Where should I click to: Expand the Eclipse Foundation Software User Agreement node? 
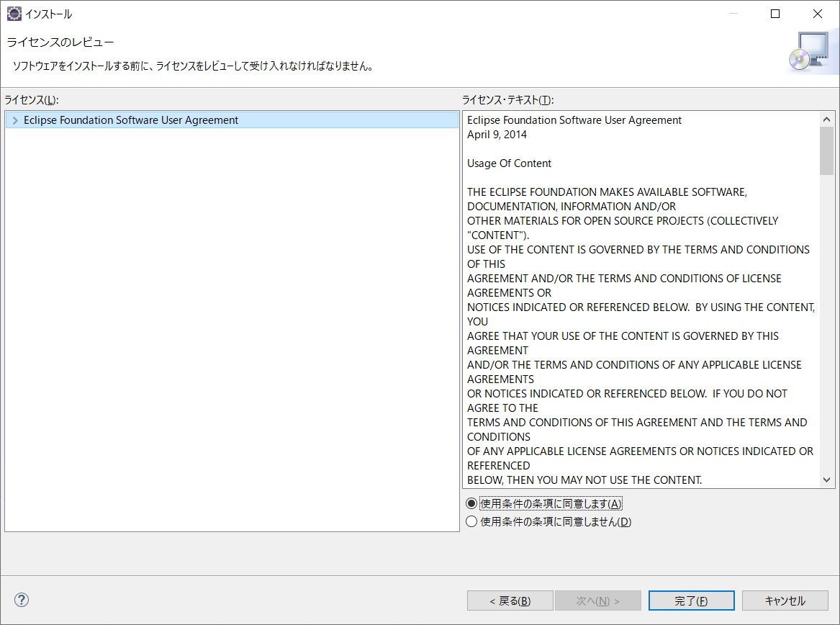coord(15,120)
